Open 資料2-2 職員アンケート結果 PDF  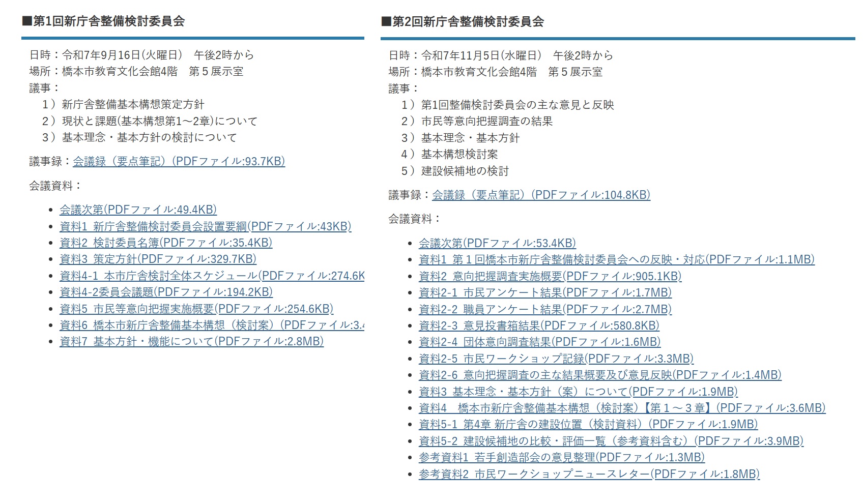pos(545,309)
